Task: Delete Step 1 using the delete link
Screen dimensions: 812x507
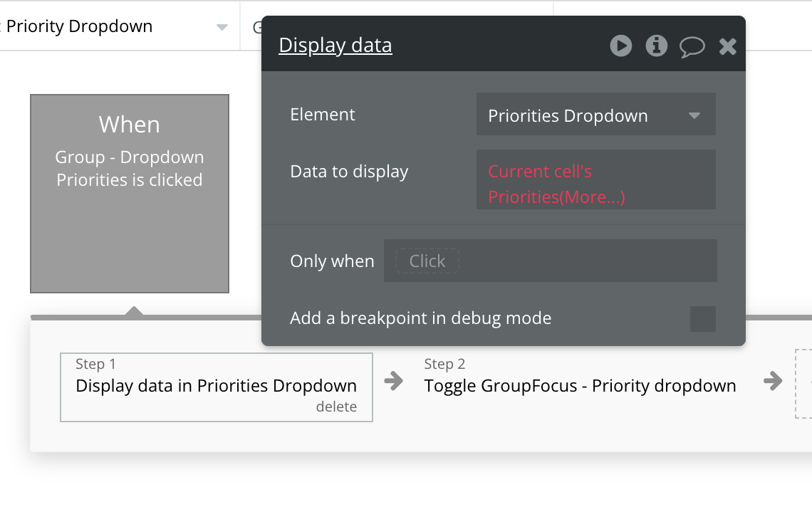Action: [x=336, y=407]
